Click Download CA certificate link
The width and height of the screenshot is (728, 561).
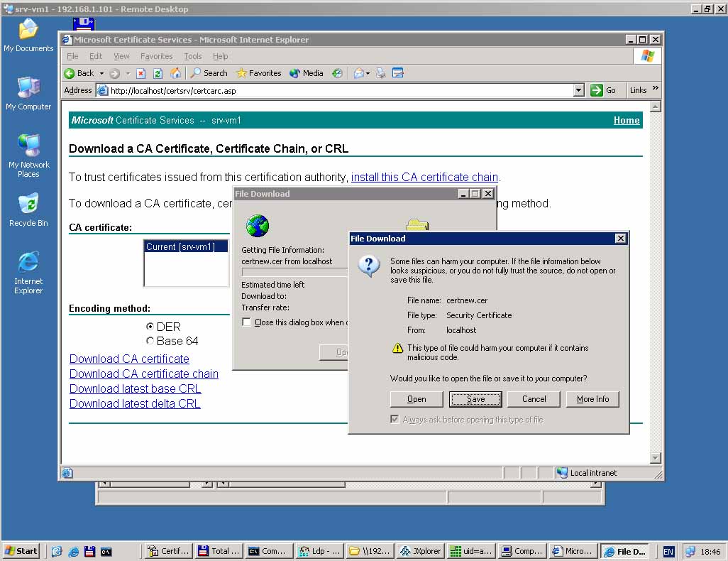pos(129,359)
